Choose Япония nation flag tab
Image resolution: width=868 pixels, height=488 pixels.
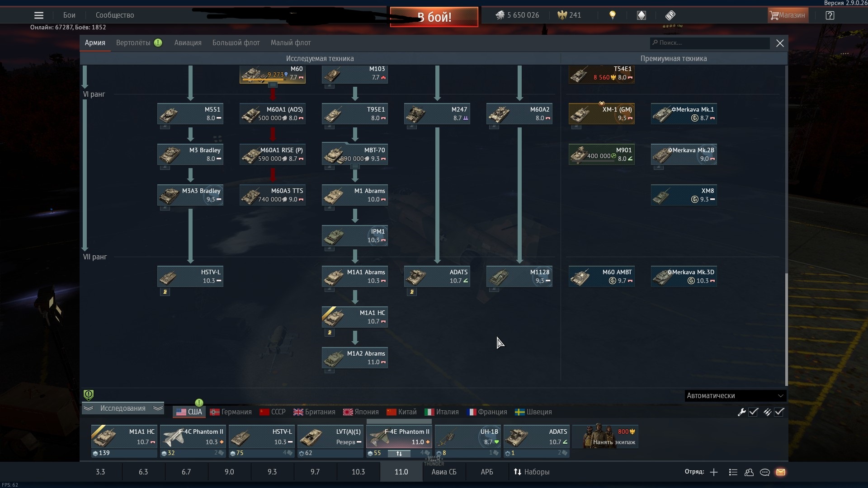(x=361, y=412)
